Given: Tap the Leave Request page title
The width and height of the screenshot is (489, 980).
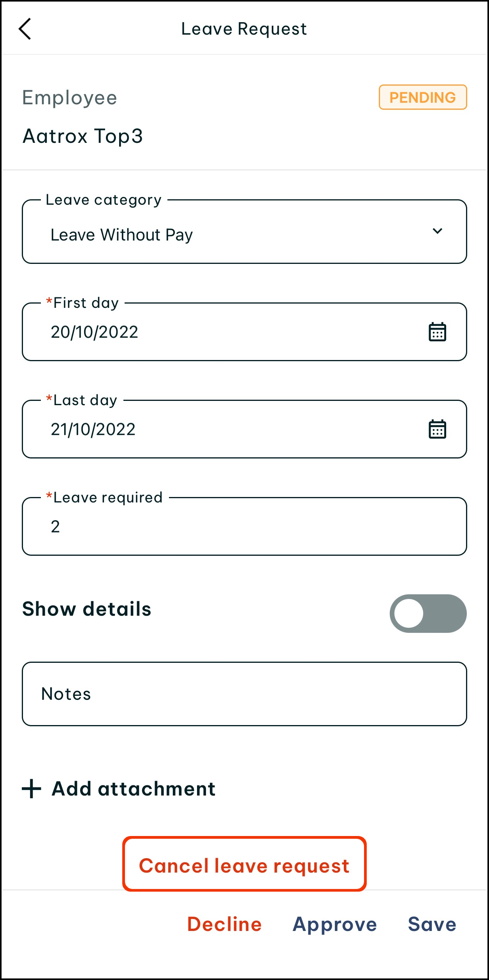Looking at the screenshot, I should [x=244, y=29].
